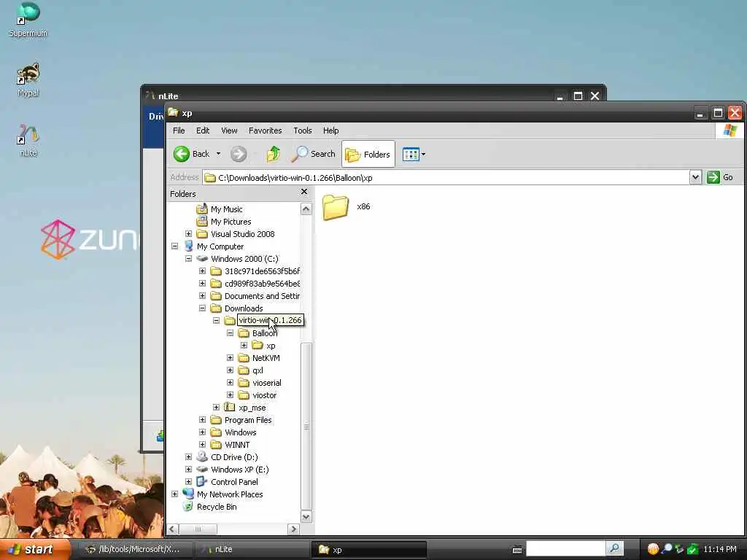Open the Help menu

[x=330, y=131]
